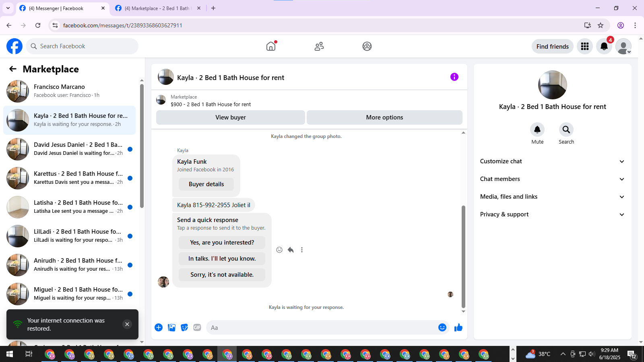644x362 pixels.
Task: Go to the Home feed icon
Action: pyautogui.click(x=271, y=46)
